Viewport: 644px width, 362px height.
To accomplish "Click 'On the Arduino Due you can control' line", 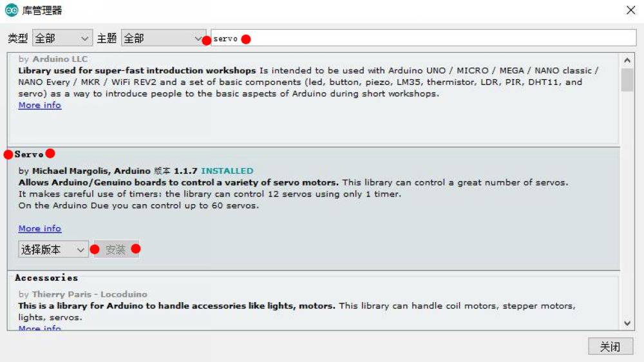I will pos(139,205).
